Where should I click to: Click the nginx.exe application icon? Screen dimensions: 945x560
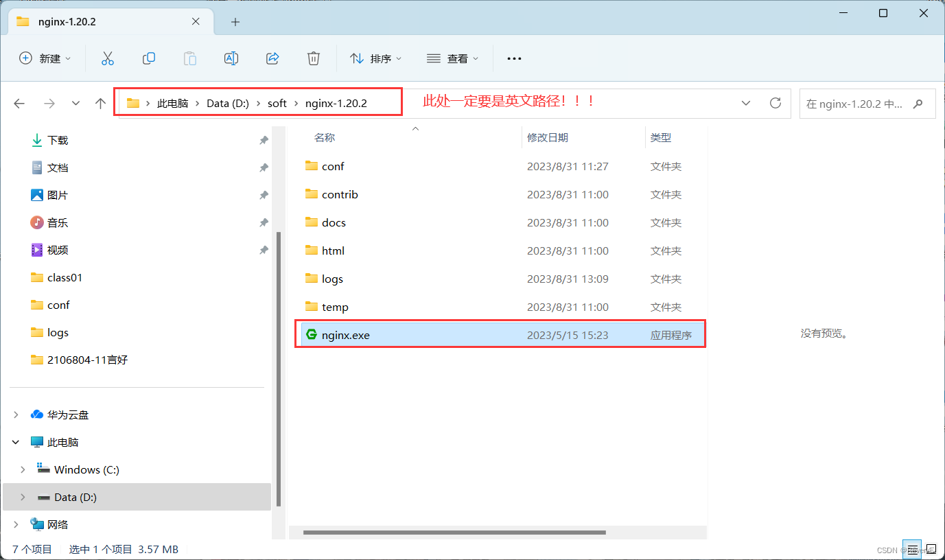(x=312, y=335)
